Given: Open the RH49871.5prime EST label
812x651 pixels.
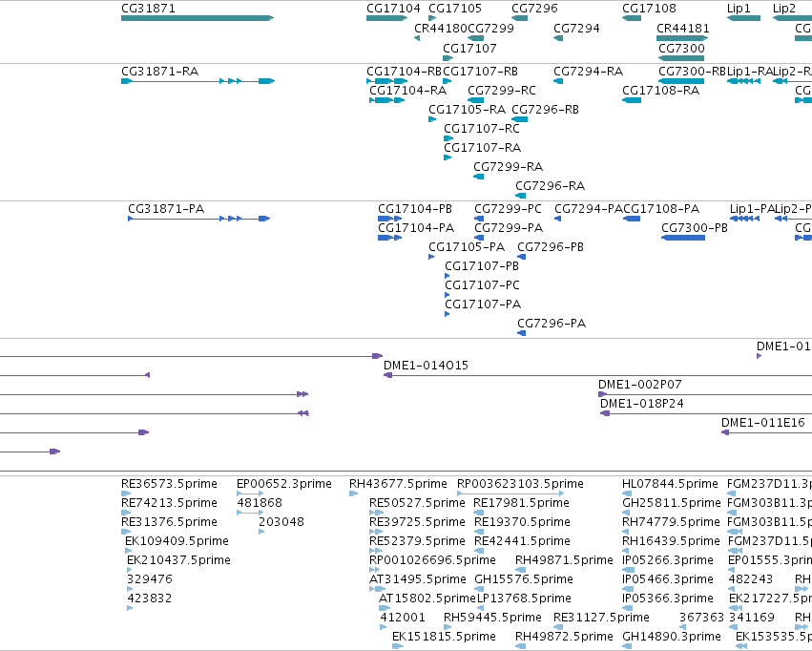Looking at the screenshot, I should coord(564,560).
